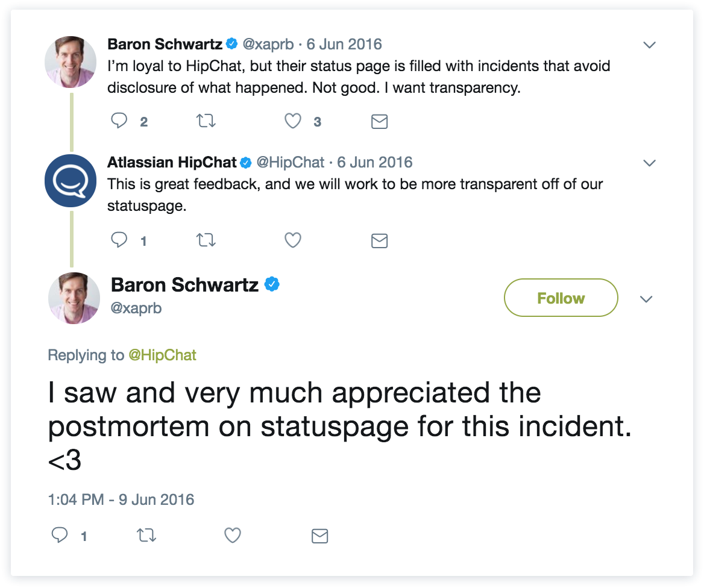This screenshot has height=588, width=704.
Task: Expand more options for HipChat tweet
Action: [x=649, y=163]
